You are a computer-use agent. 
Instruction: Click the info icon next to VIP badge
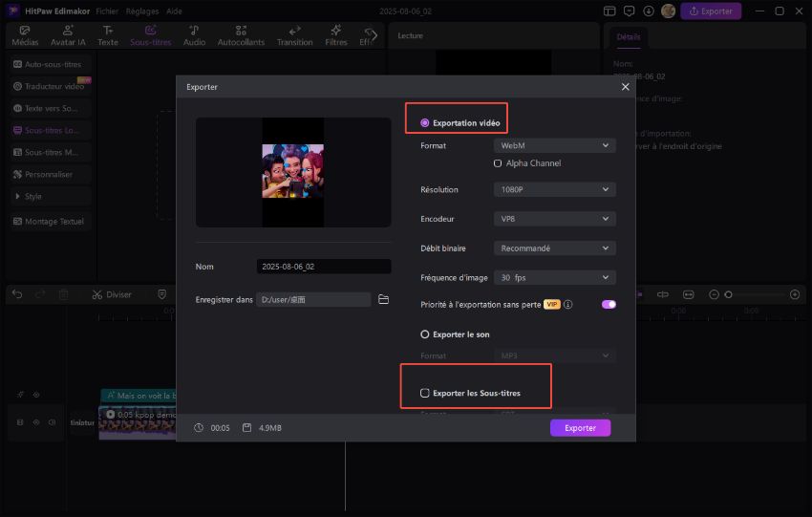point(567,305)
